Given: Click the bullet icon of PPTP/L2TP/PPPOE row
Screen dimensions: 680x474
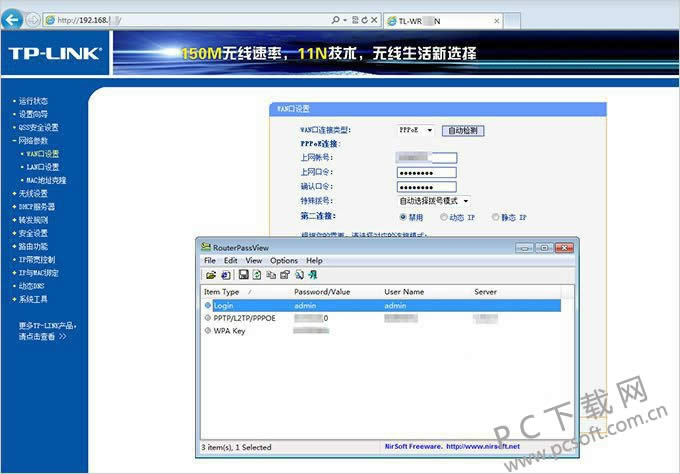Looking at the screenshot, I should (208, 318).
